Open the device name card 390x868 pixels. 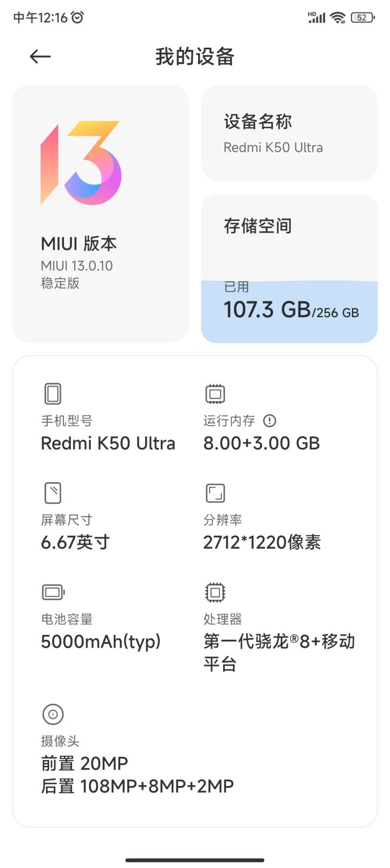(289, 133)
